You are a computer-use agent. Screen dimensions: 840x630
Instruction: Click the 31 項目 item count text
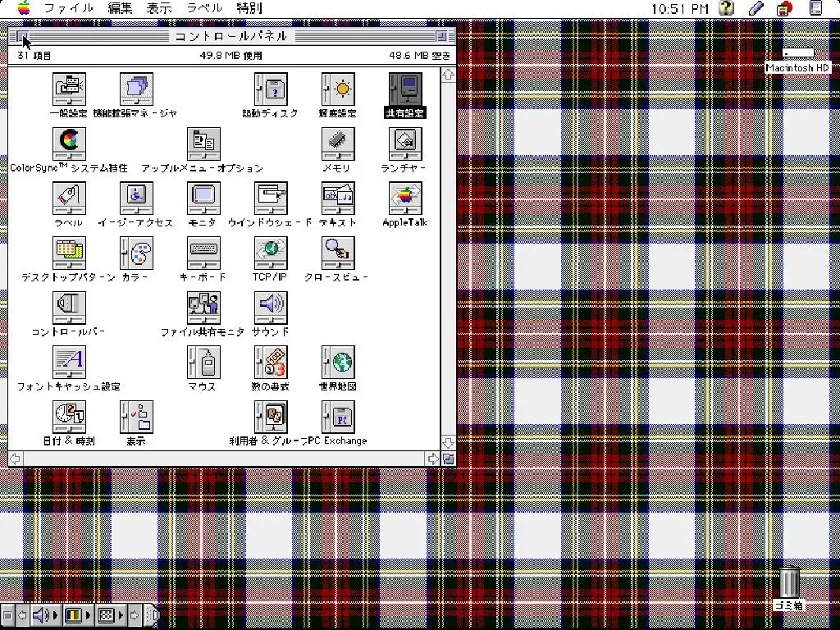tap(34, 56)
